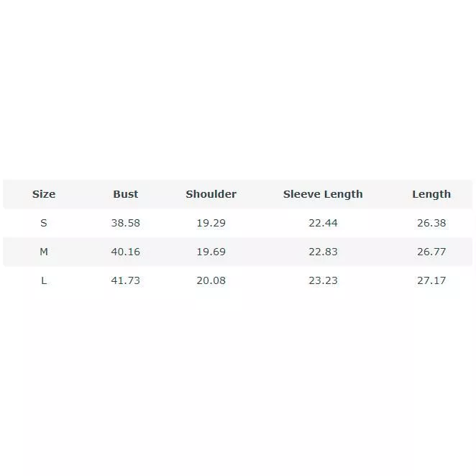476x476 pixels.
Task: Click sleeve length value 22.44
Action: [x=323, y=223]
